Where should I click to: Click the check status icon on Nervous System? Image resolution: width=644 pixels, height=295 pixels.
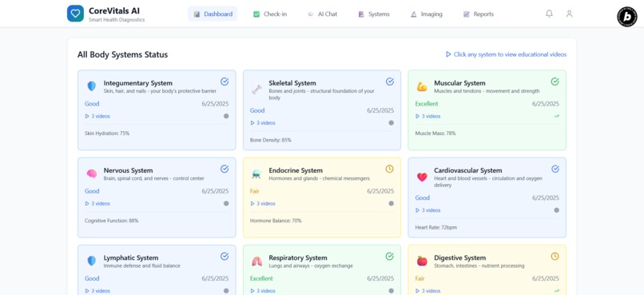click(225, 169)
